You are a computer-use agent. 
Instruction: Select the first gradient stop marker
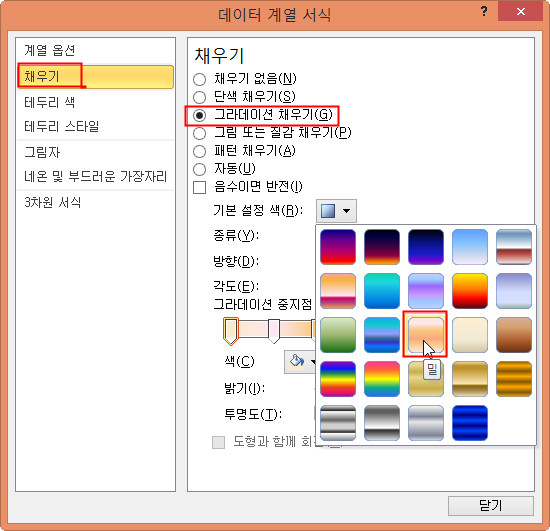[231, 331]
